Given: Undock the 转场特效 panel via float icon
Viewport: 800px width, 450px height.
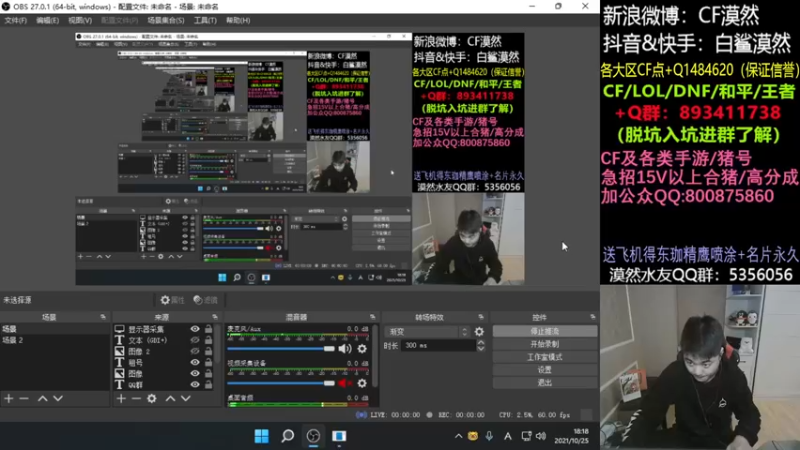Looking at the screenshot, I should (x=481, y=317).
